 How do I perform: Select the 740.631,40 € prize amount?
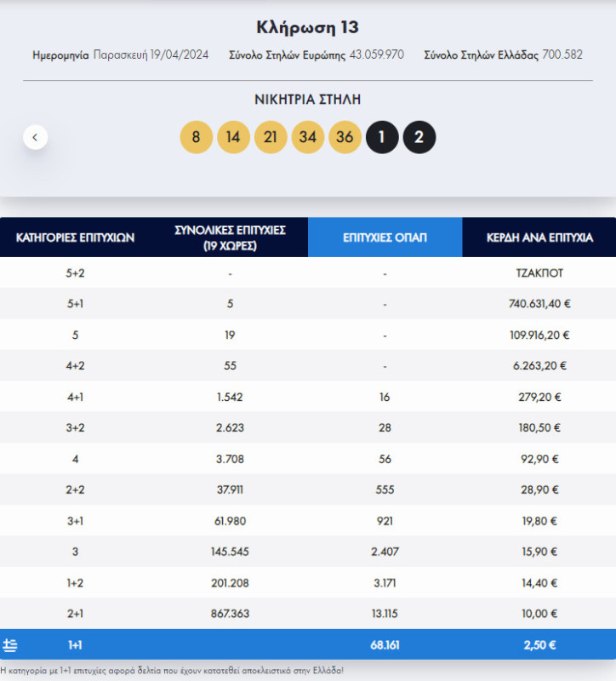click(x=539, y=304)
